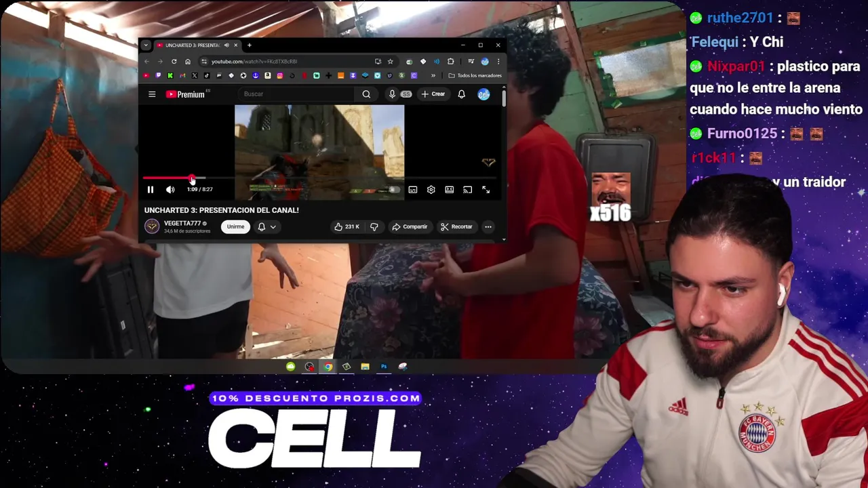The image size is (868, 488).
Task: Install the app from the address bar icon
Action: tap(378, 62)
